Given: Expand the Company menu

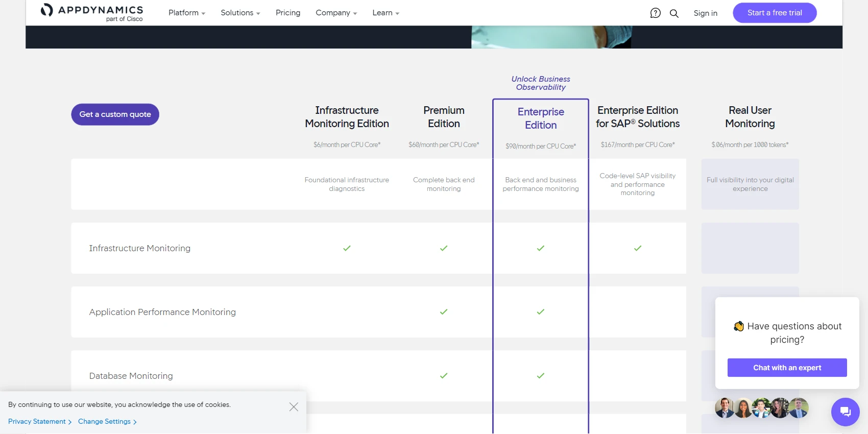Looking at the screenshot, I should click(x=336, y=13).
